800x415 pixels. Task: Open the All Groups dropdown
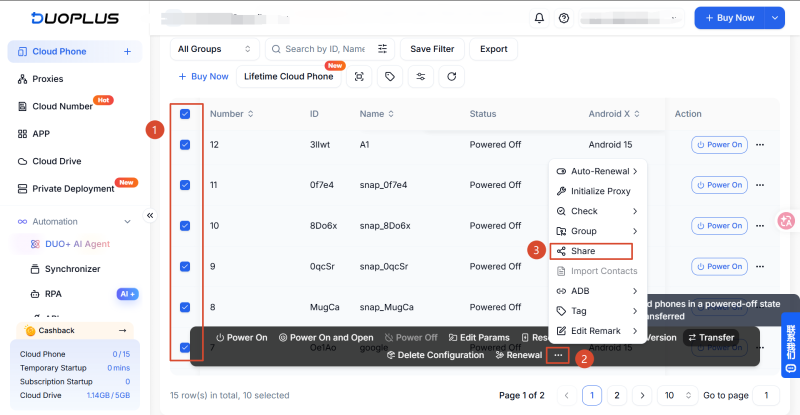(214, 49)
